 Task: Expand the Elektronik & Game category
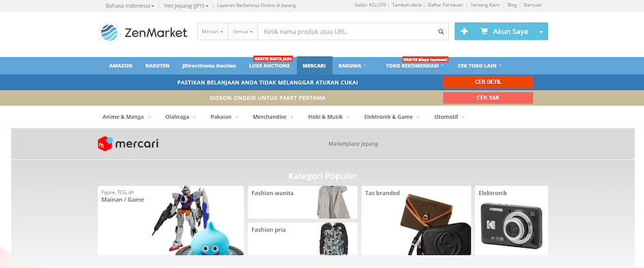[x=392, y=117]
